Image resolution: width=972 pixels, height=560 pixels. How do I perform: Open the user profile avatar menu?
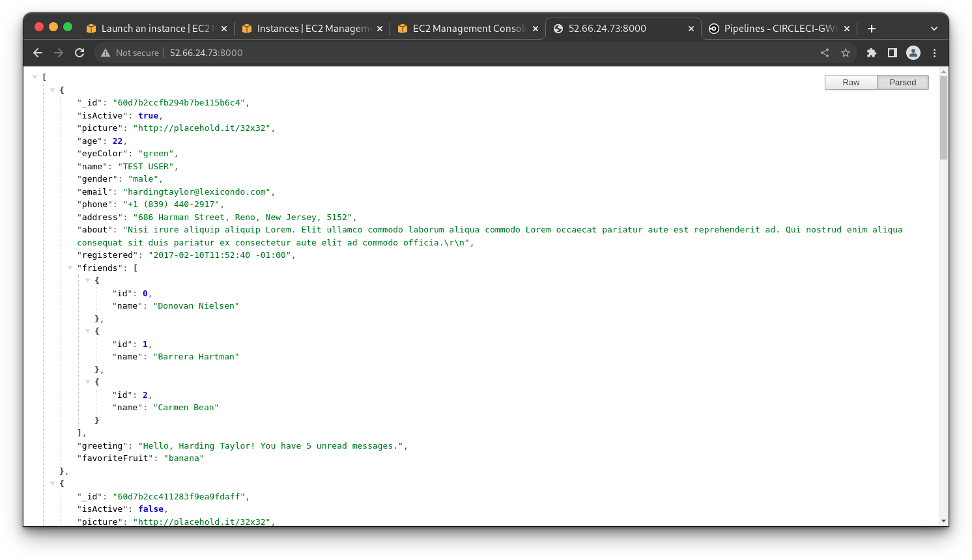coord(913,53)
